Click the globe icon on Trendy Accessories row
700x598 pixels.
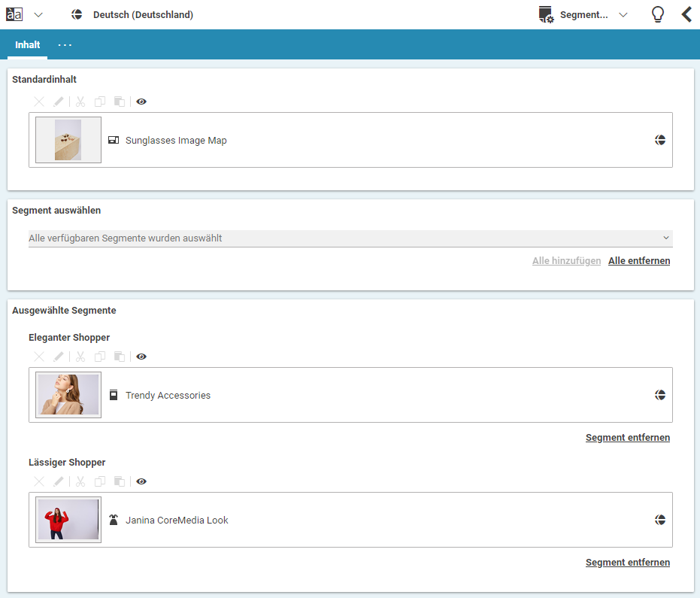pyautogui.click(x=660, y=395)
